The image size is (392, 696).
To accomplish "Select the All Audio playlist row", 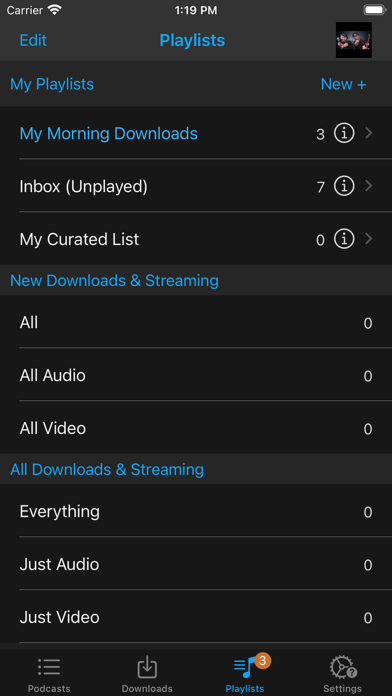I will [196, 376].
